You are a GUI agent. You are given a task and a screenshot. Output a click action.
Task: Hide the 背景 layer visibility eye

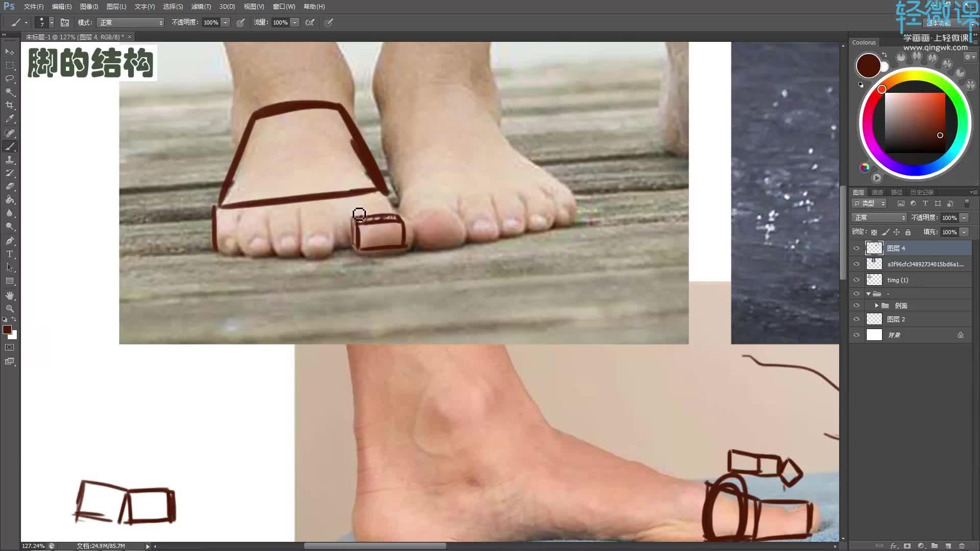[x=857, y=335]
